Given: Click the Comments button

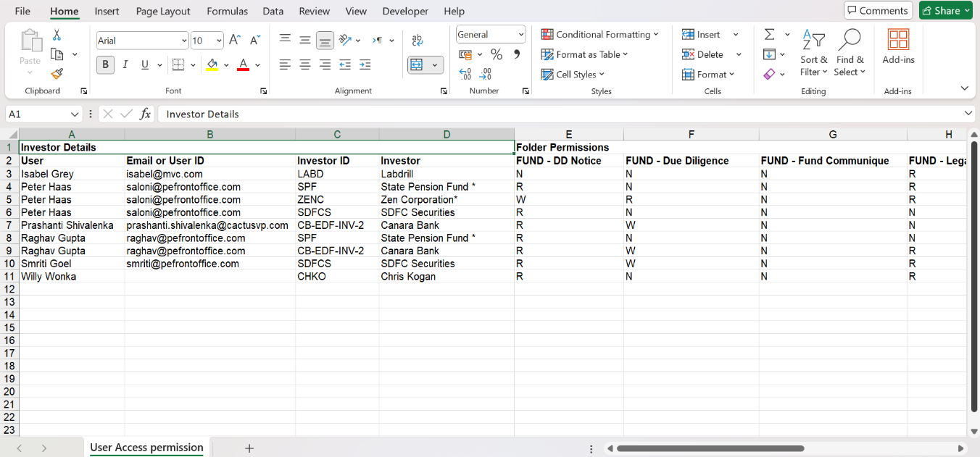Looking at the screenshot, I should (877, 10).
